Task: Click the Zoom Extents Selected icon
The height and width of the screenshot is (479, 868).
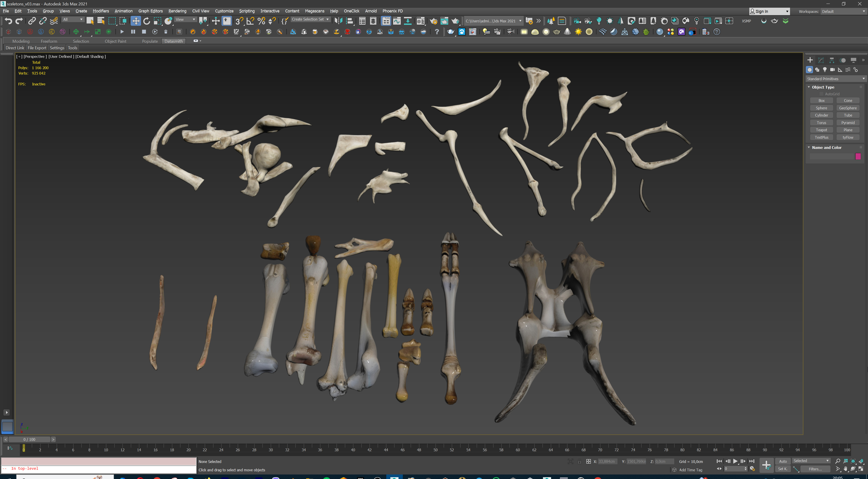Action: [x=853, y=461]
